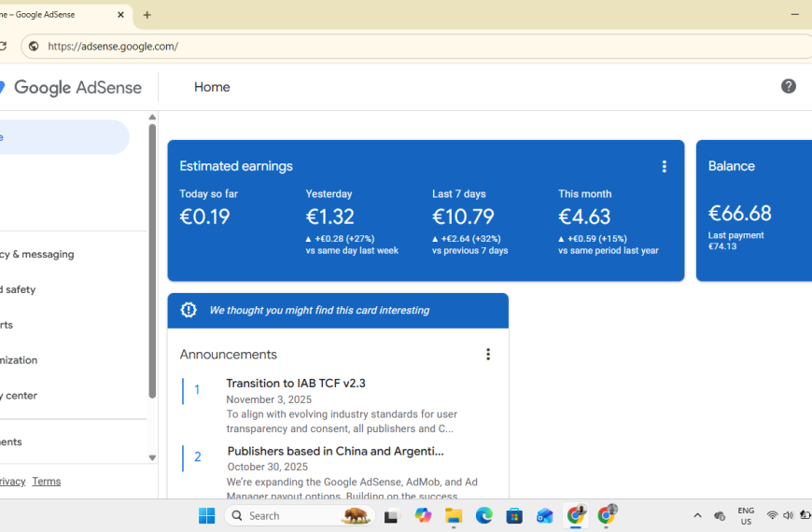Switch the ENG US input language

pos(746,516)
